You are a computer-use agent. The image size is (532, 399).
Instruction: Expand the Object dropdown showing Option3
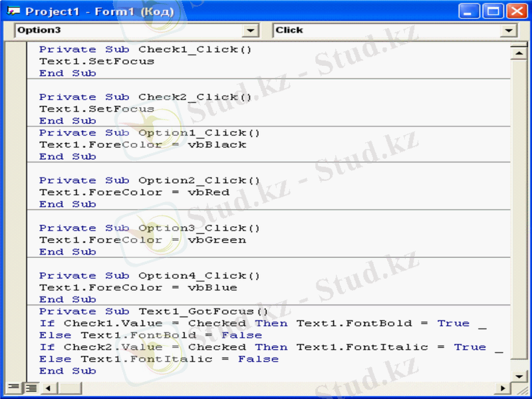(x=251, y=31)
